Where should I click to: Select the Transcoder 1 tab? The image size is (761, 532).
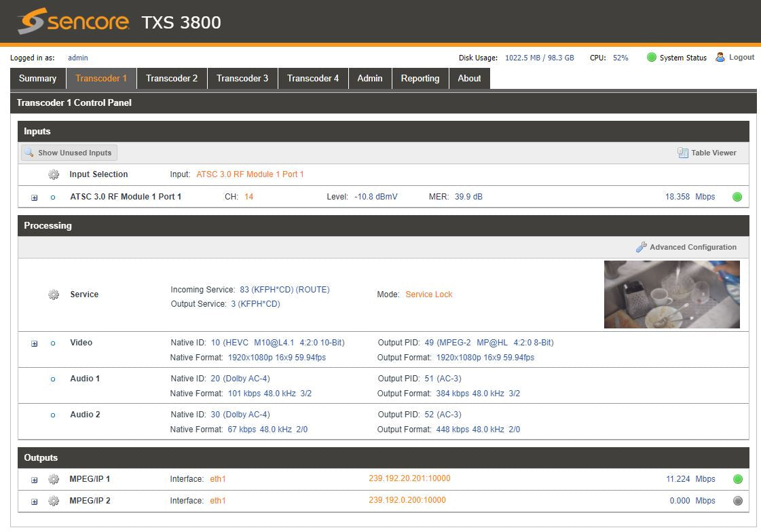tap(101, 79)
